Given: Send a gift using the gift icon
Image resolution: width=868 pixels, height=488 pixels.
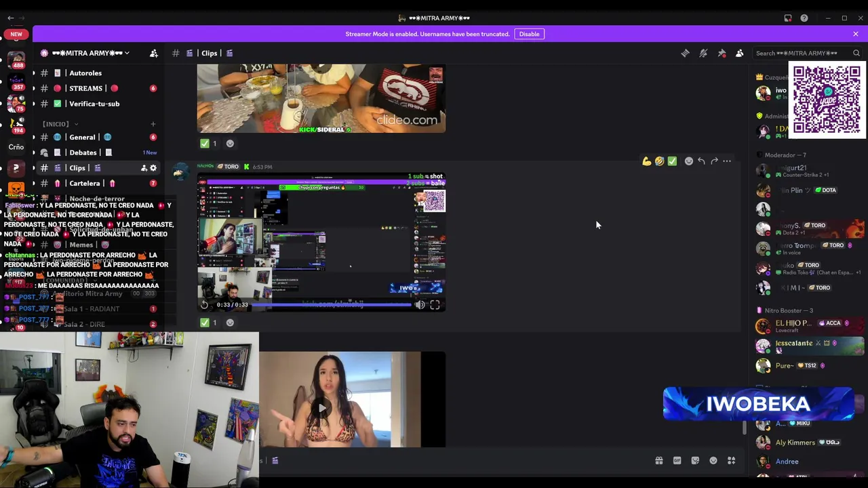Looking at the screenshot, I should point(658,461).
